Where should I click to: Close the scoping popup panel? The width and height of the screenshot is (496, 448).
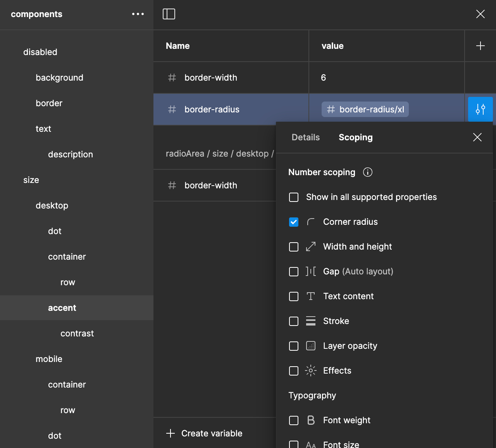[x=477, y=137]
